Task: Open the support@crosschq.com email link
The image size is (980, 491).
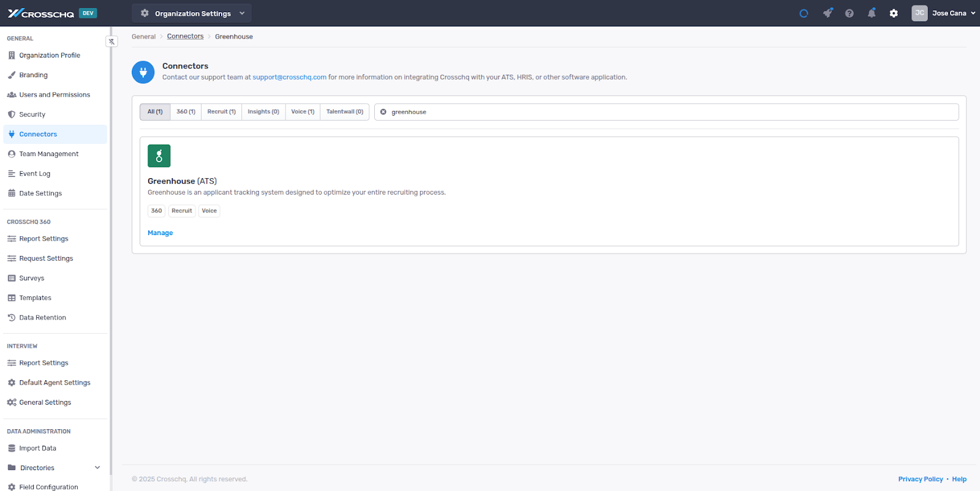Action: pyautogui.click(x=289, y=77)
